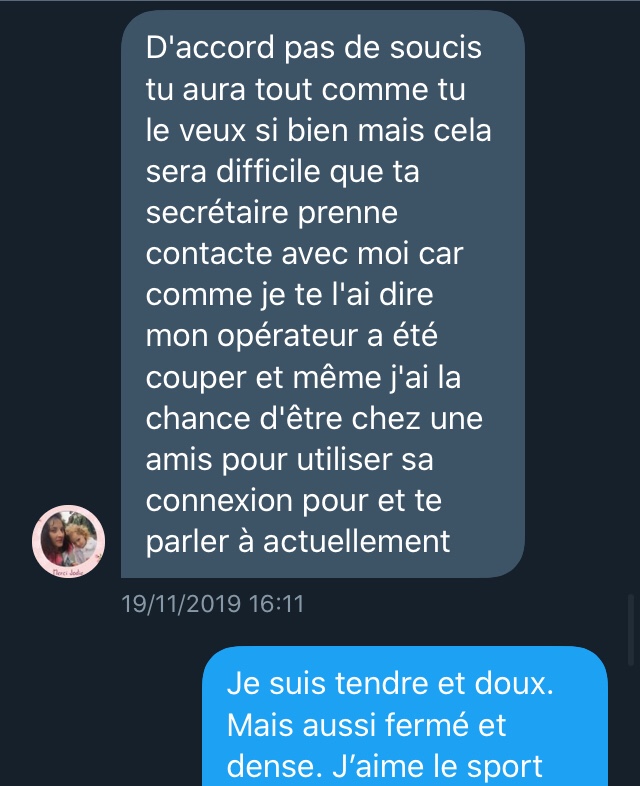Click the line "chance d'être chez une"
Viewport: 640px width, 786px height.
click(314, 419)
